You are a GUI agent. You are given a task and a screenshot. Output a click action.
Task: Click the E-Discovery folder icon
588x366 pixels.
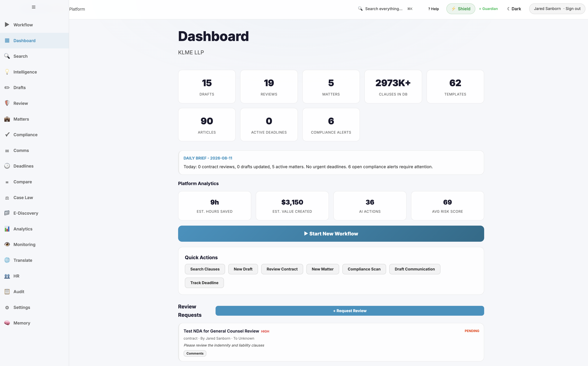click(7, 213)
